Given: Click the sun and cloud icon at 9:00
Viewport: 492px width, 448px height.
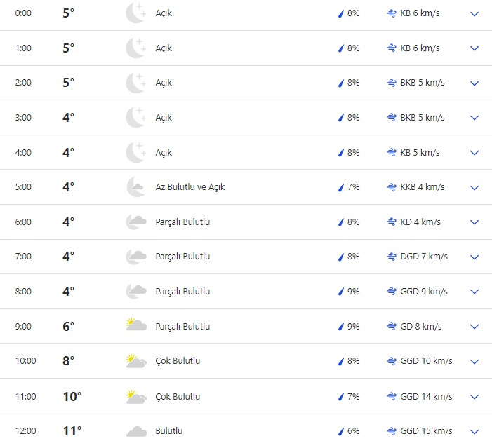Looking at the screenshot, I should click(x=135, y=325).
